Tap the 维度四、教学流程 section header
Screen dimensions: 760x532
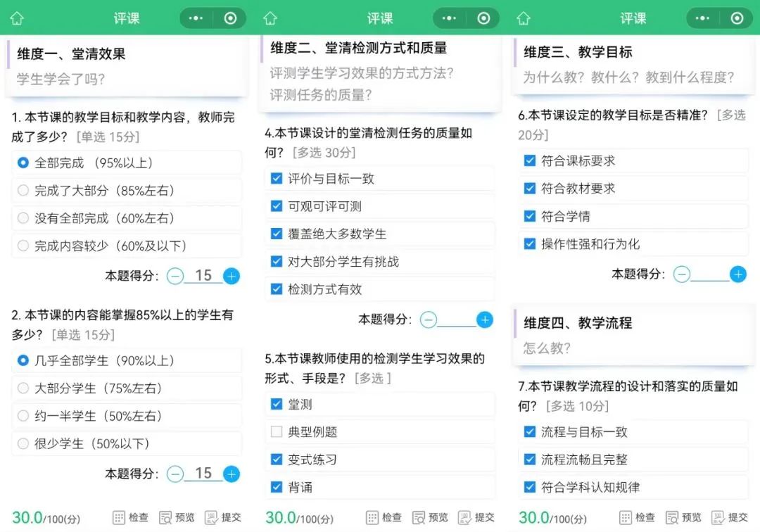[578, 323]
